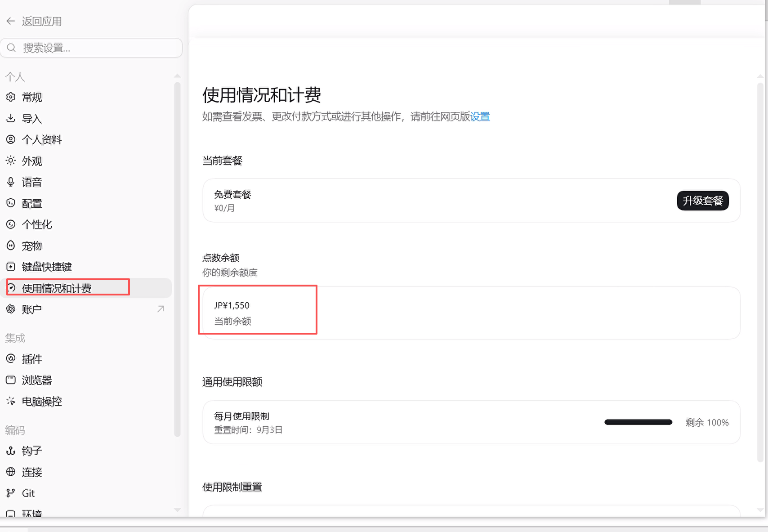The height and width of the screenshot is (532, 768).
Task: Open the 个性化 section
Action: point(86,224)
